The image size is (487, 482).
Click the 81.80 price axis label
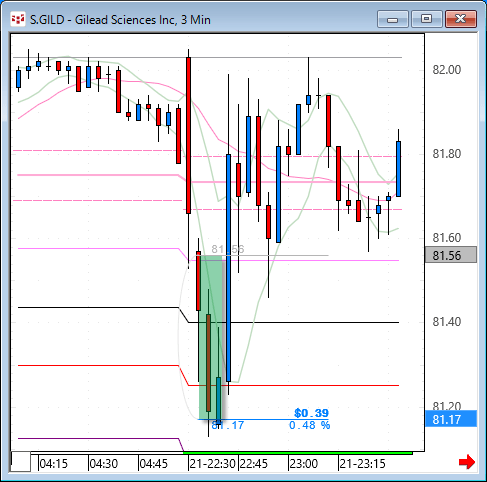click(447, 154)
